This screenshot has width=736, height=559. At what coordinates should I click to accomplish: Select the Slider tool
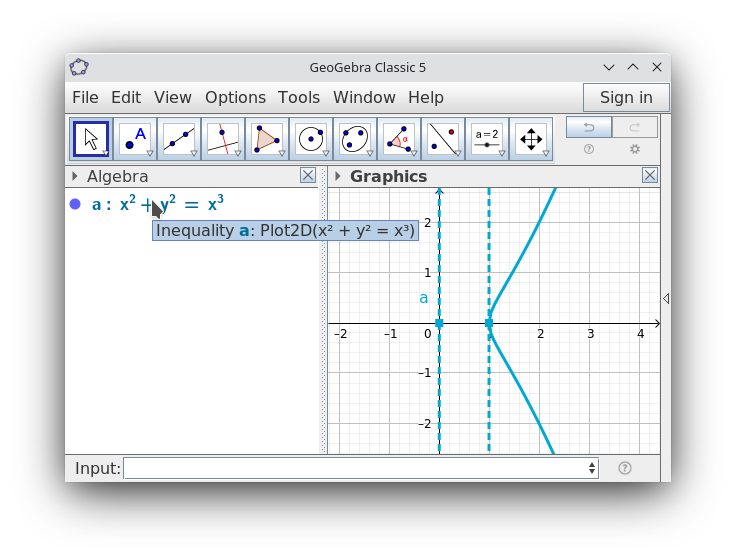pyautogui.click(x=487, y=139)
